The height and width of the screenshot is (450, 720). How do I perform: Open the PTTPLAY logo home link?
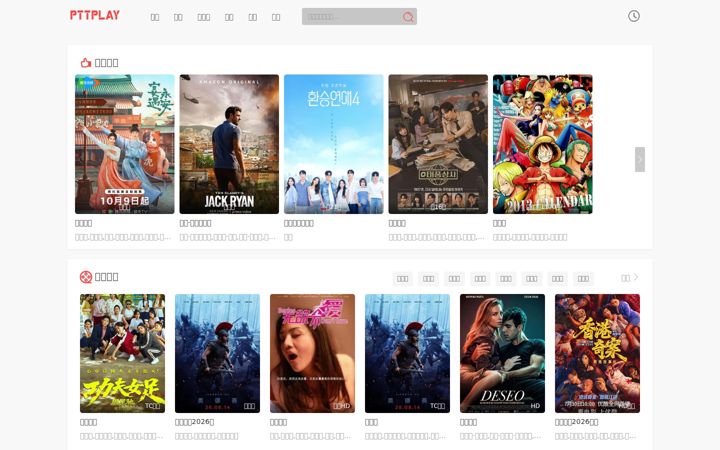95,15
